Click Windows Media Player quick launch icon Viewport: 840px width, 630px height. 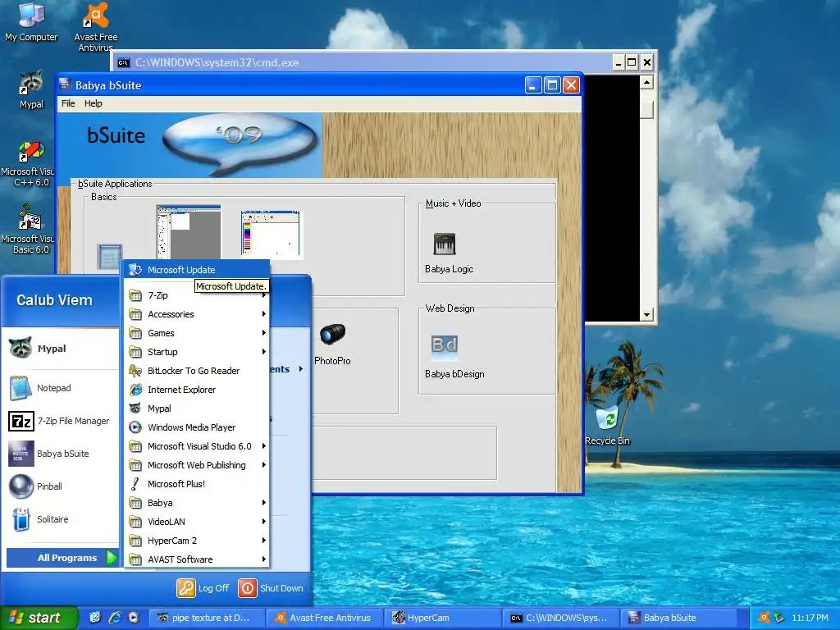134,618
